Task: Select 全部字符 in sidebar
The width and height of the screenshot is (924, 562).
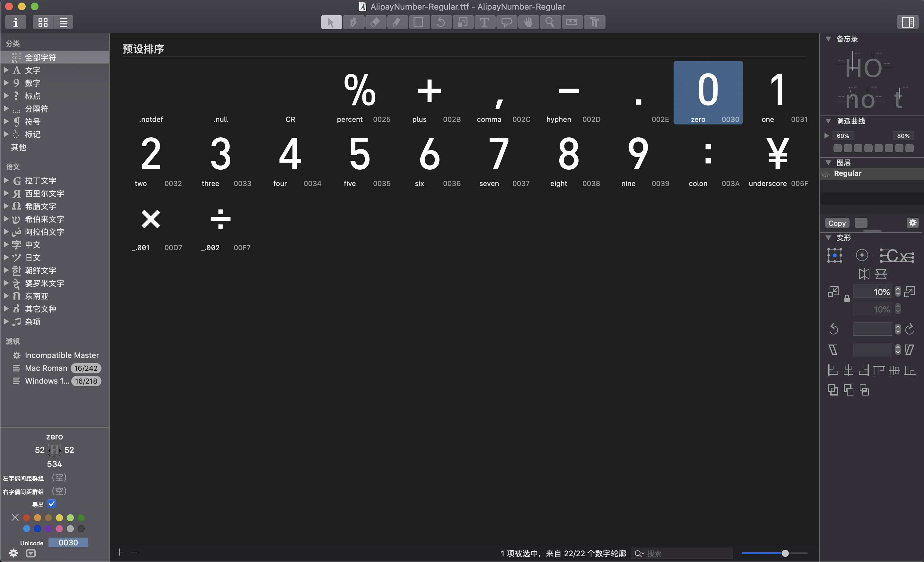Action: (x=40, y=57)
